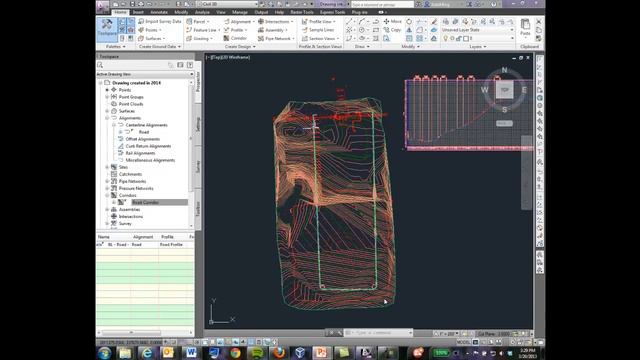
Task: Click the Paste button
Action: 525,28
